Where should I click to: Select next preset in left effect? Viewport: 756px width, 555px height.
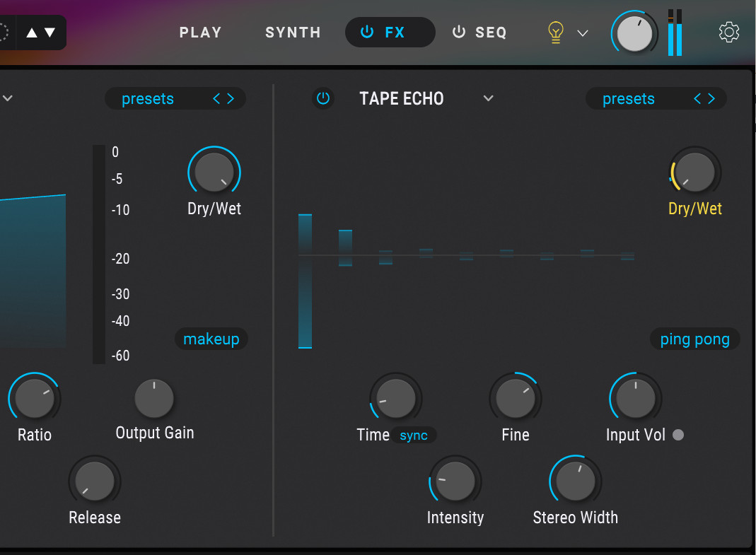[231, 99]
